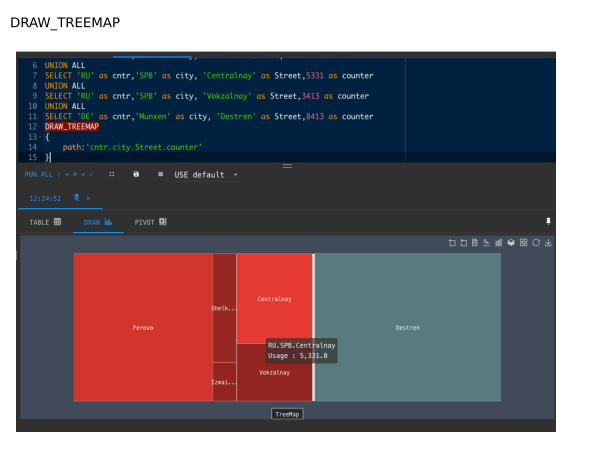This screenshot has width=600, height=450.
Task: Click the tiled grid icon in chart toolbox
Action: pyautogui.click(x=523, y=243)
